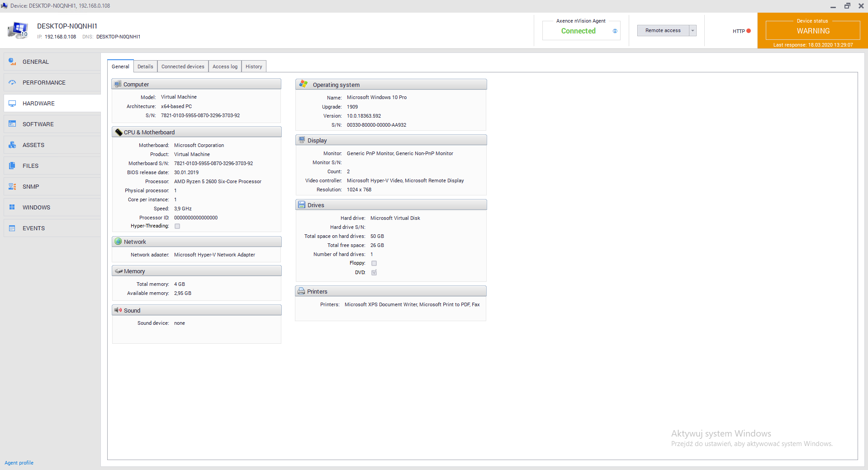Screen dimensions: 868x470
Task: Open the Agent profile link
Action: (x=19, y=463)
